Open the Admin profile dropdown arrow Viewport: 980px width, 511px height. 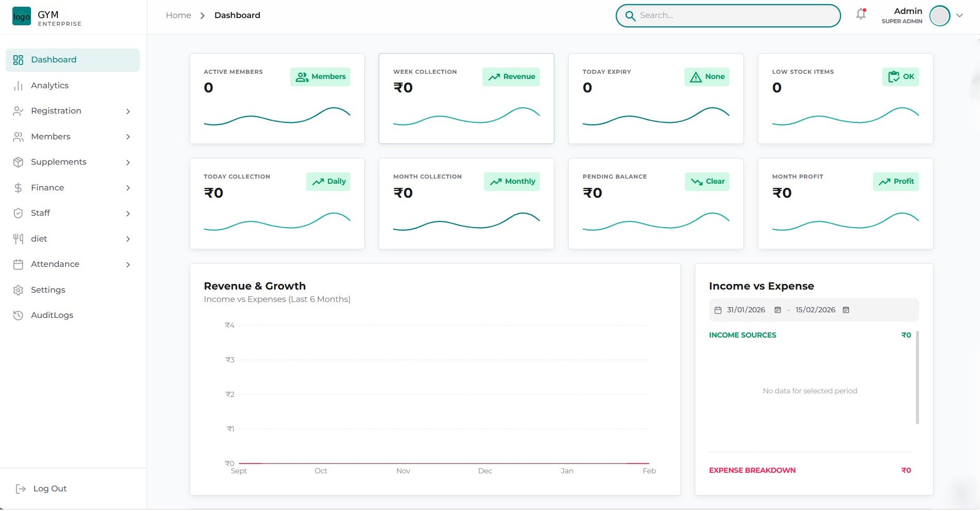coord(960,15)
